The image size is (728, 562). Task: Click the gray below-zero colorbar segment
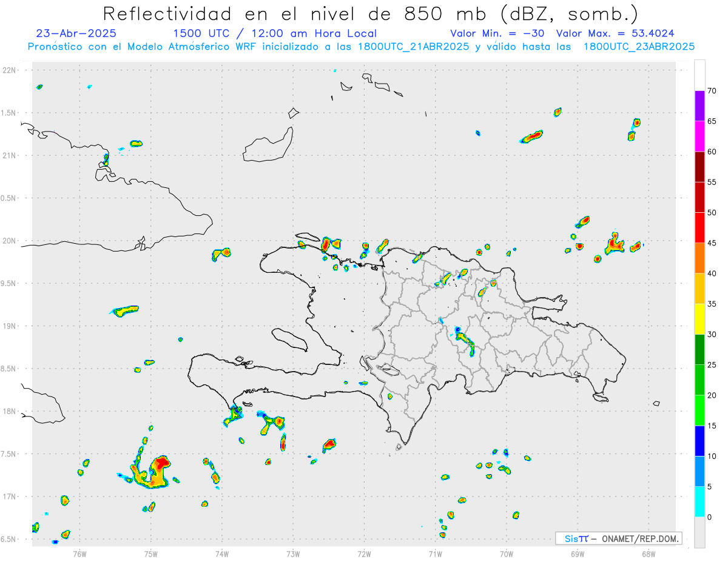pos(699,532)
